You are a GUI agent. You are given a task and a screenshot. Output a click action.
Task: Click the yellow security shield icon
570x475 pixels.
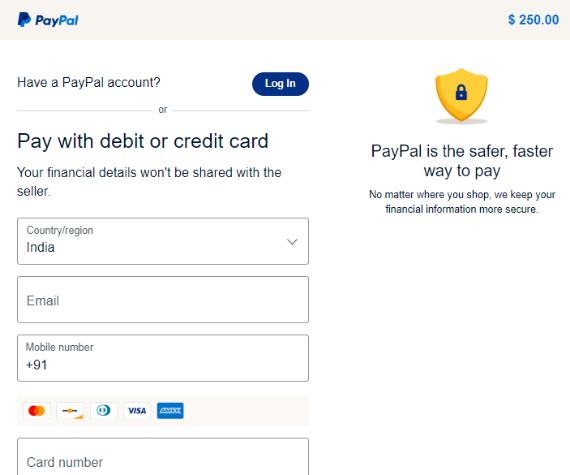click(x=461, y=95)
